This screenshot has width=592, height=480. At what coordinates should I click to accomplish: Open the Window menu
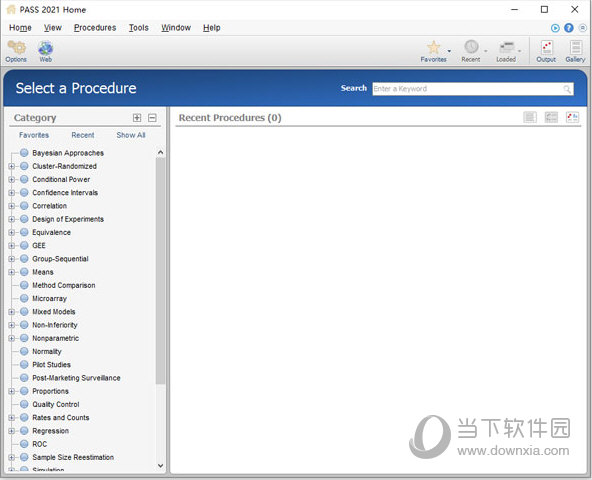[176, 28]
